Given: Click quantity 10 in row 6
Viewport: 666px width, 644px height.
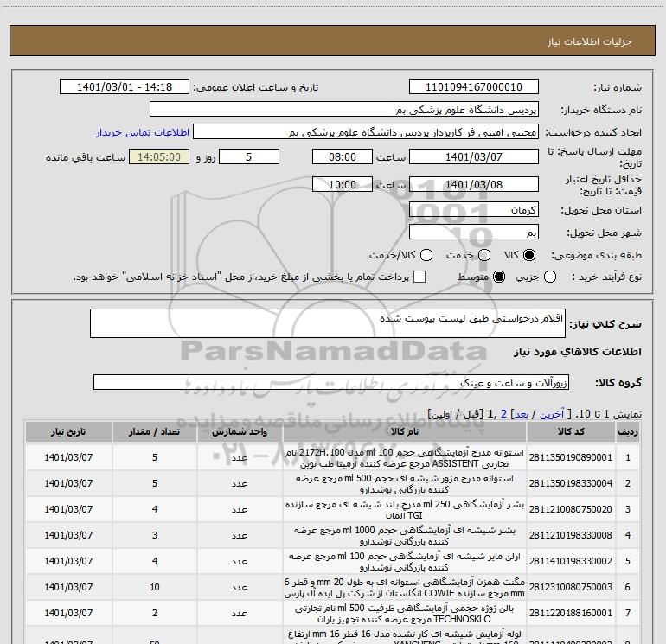Looking at the screenshot, I should point(155,587).
